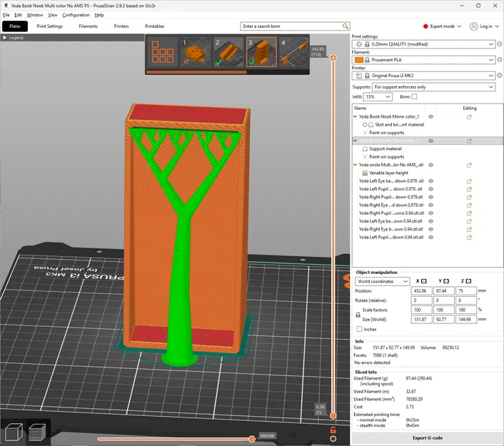504x446 pixels.
Task: Collapse Yoda smile Mult...lor tree node
Action: point(356,165)
